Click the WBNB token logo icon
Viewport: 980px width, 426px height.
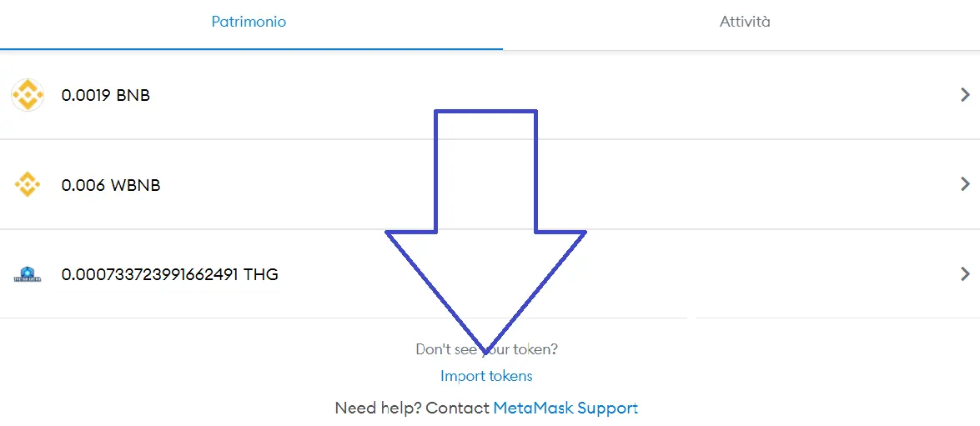click(x=28, y=185)
